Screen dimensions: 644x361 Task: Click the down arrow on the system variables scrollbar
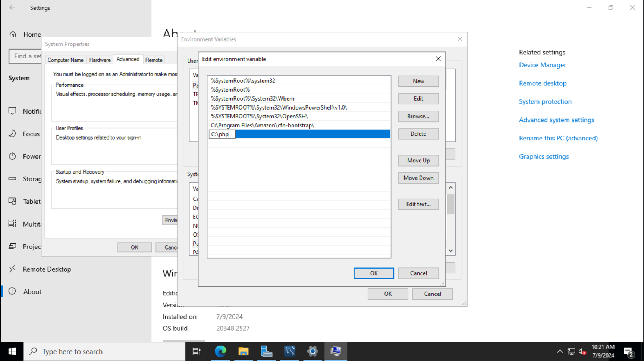tap(450, 250)
